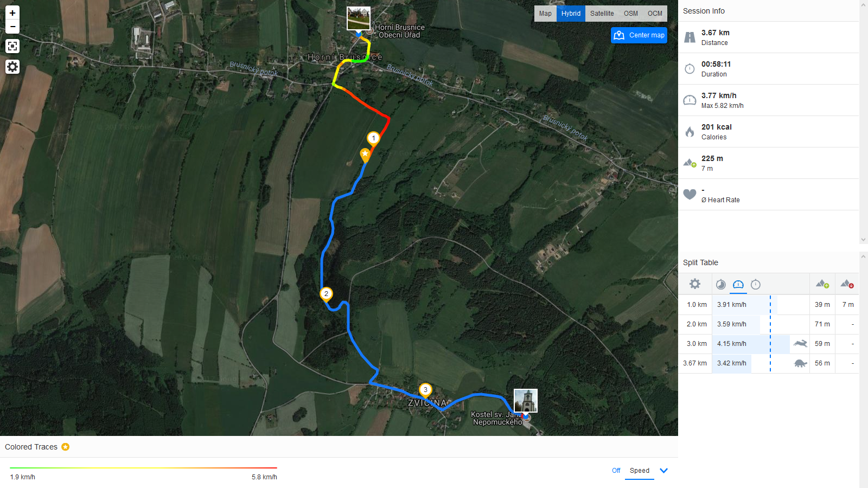Show duration clock column in split table
Viewport: 868px width, 488px height.
coord(756,284)
